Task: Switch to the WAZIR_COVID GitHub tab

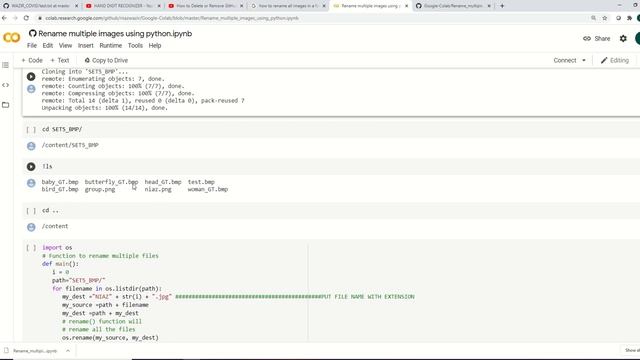Action: click(x=40, y=6)
